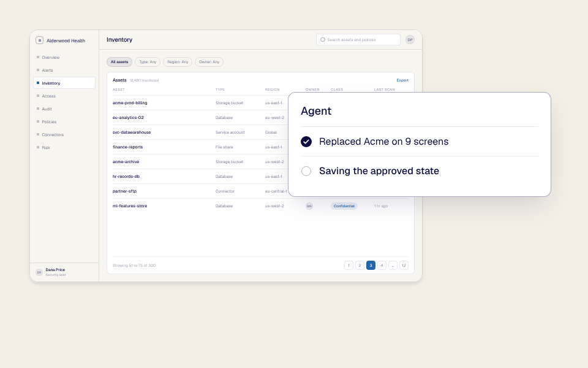Open the Owner: Any filter
The height and width of the screenshot is (368, 588).
(x=209, y=62)
